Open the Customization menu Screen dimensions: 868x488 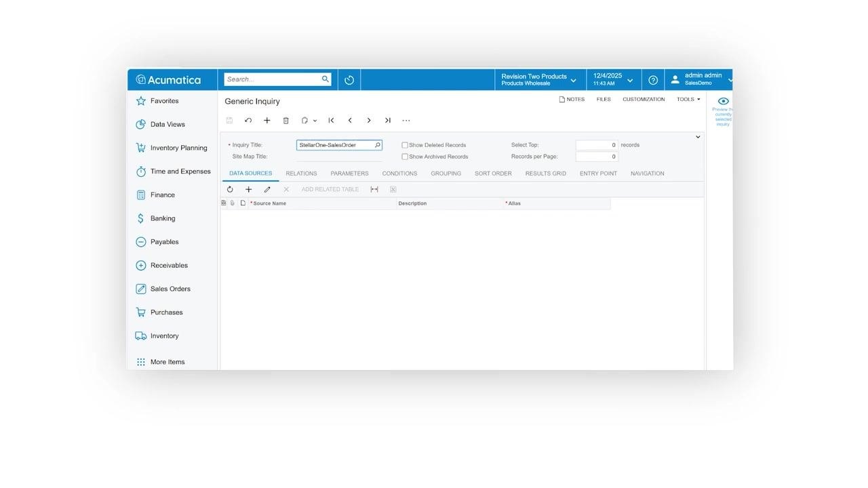point(644,100)
